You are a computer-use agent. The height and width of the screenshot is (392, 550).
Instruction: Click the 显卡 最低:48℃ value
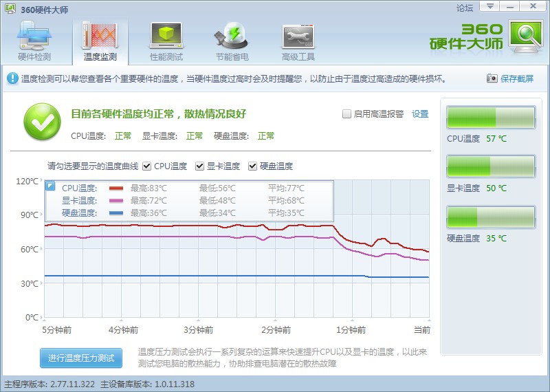click(217, 201)
